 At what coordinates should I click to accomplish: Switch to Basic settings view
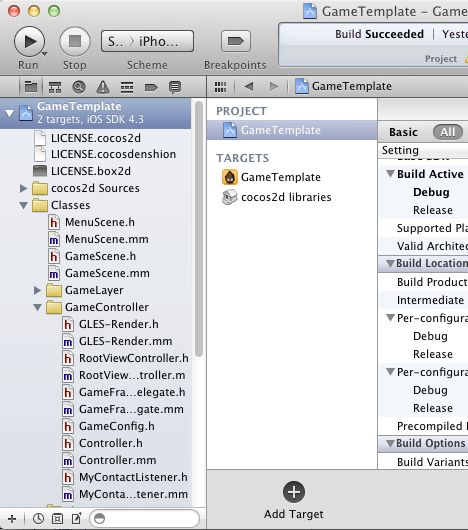403,132
